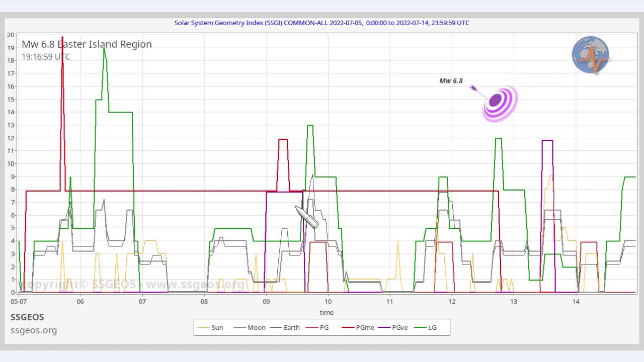Click the ssgeos.org link text
644x362 pixels.
coord(34,330)
